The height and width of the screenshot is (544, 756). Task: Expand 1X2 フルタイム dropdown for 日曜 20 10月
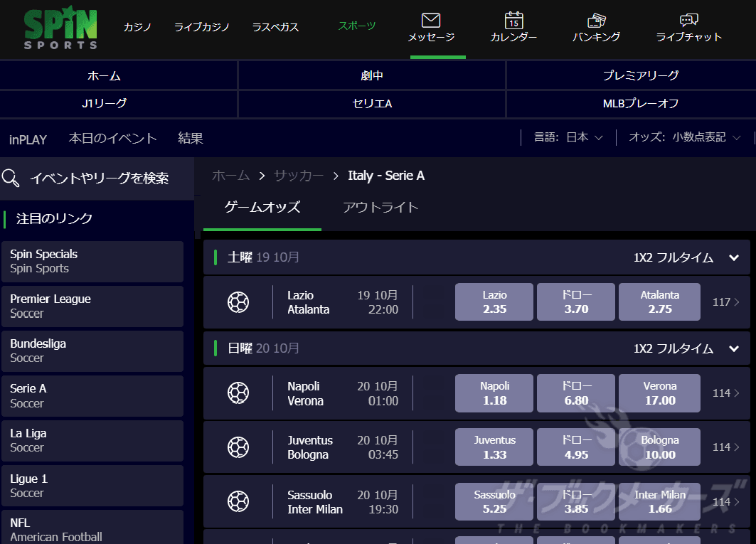click(686, 348)
